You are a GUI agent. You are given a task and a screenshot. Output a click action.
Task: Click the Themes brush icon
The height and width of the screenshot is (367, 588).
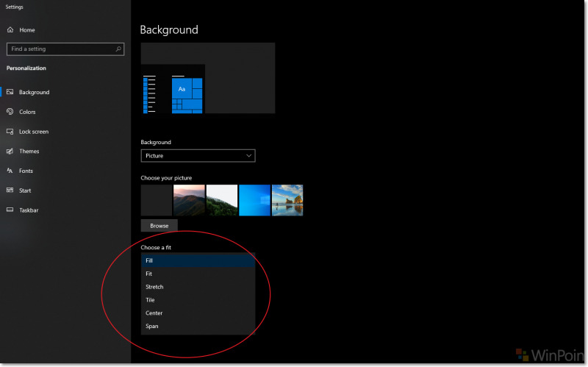click(x=10, y=151)
